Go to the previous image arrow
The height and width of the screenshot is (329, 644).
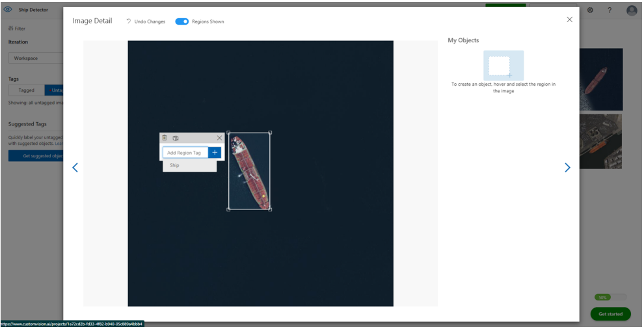pos(75,167)
